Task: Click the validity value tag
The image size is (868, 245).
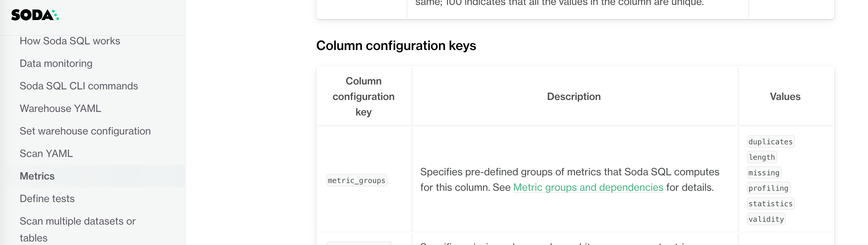Action: coord(766,219)
